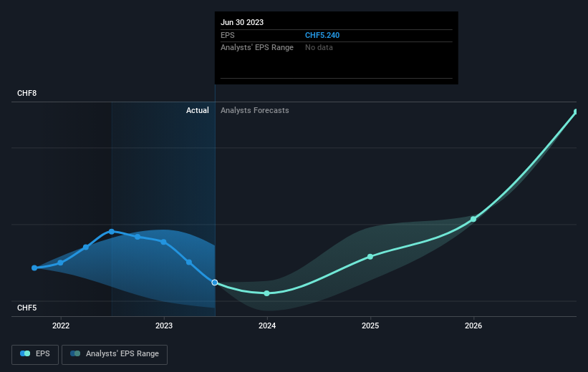Click the 2022 x-axis label

[x=61, y=325]
